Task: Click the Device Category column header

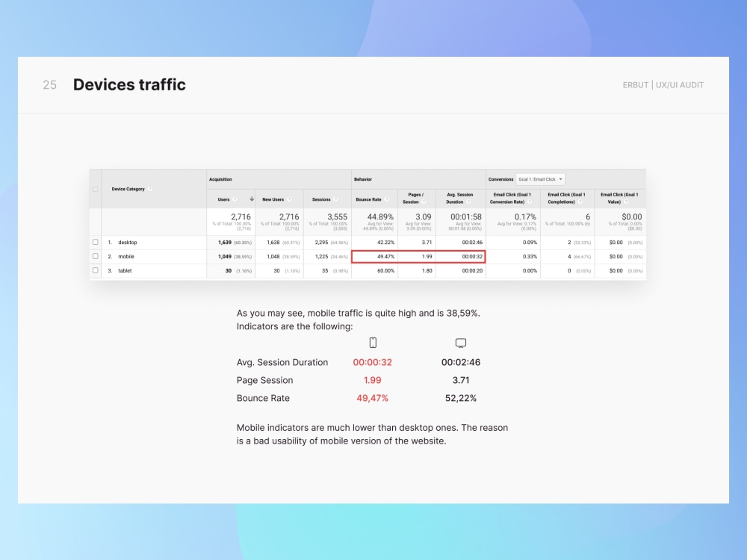Action: pyautogui.click(x=128, y=189)
